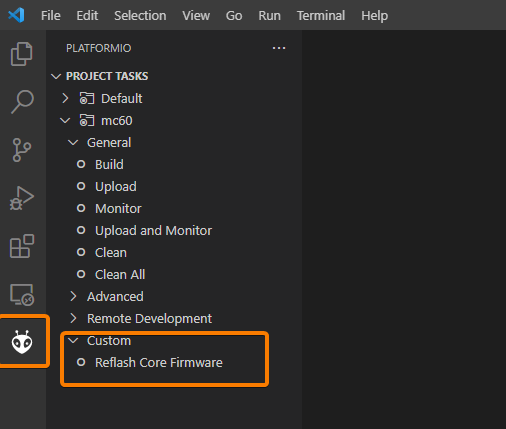Open the Run menu

[x=269, y=16]
